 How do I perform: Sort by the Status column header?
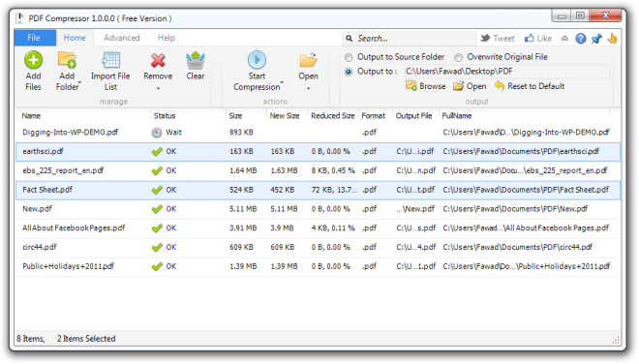coord(188,116)
